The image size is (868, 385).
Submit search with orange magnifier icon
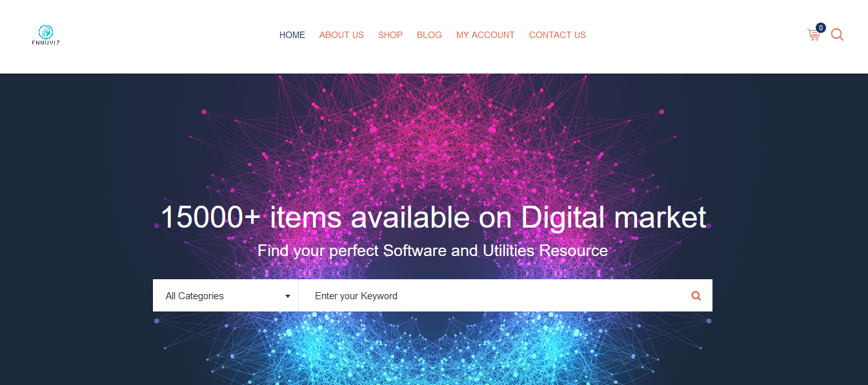[696, 296]
